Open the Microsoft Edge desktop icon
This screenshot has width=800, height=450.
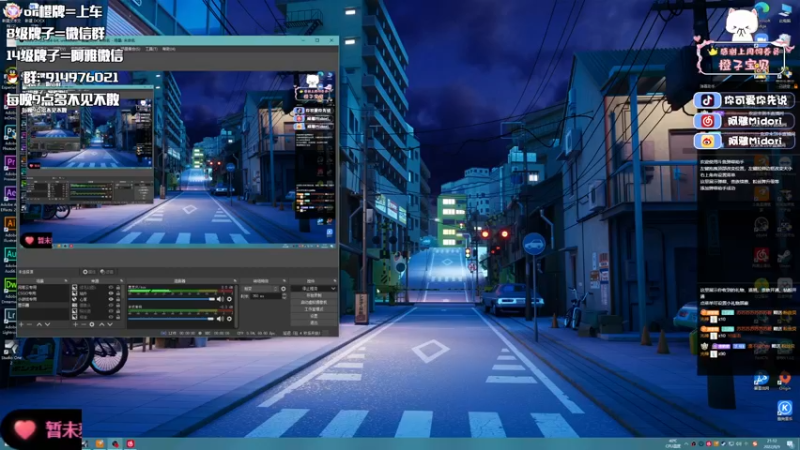point(762,10)
